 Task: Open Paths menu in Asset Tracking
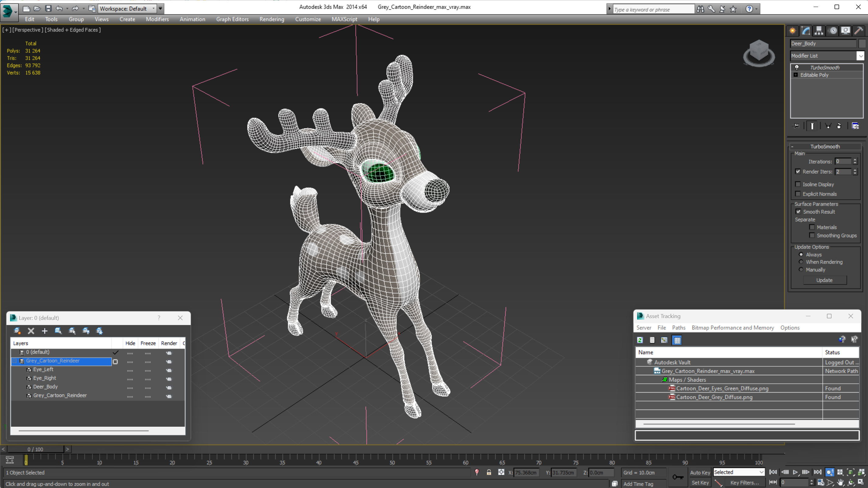678,327
